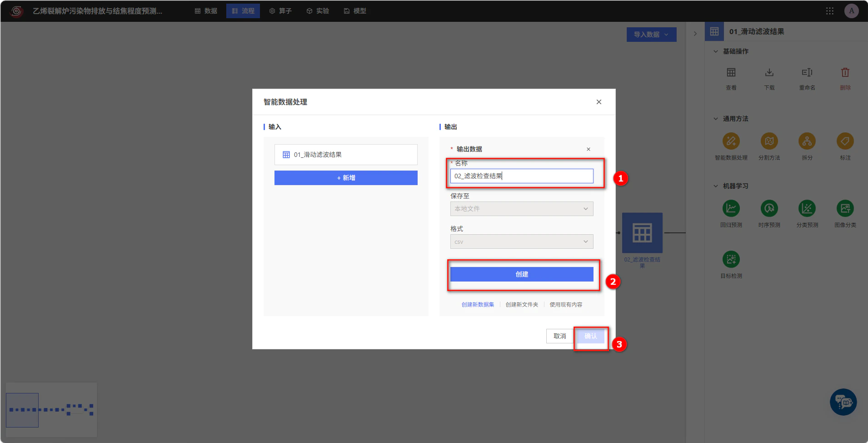Switch to the 数据 tab
This screenshot has width=868, height=443.
[206, 11]
